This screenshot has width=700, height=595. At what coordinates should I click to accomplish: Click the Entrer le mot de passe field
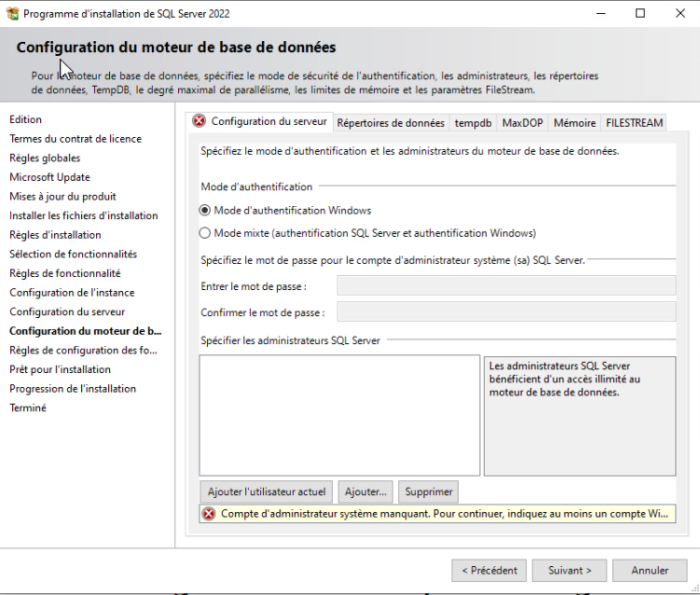(x=506, y=286)
